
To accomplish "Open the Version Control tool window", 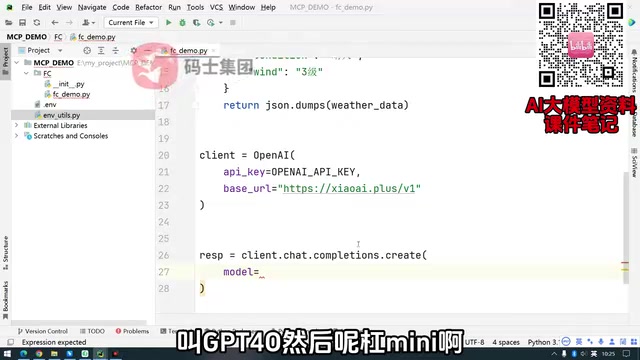I will (x=43, y=331).
